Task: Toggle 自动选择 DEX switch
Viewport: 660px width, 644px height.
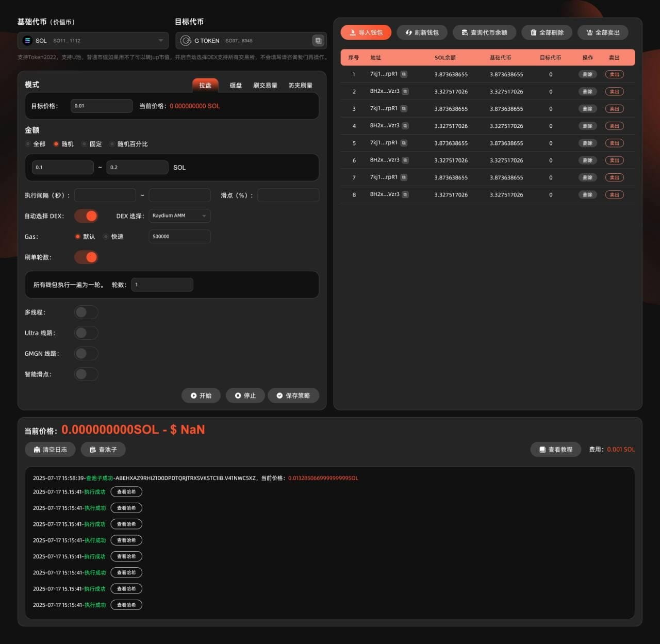Action: (x=86, y=216)
